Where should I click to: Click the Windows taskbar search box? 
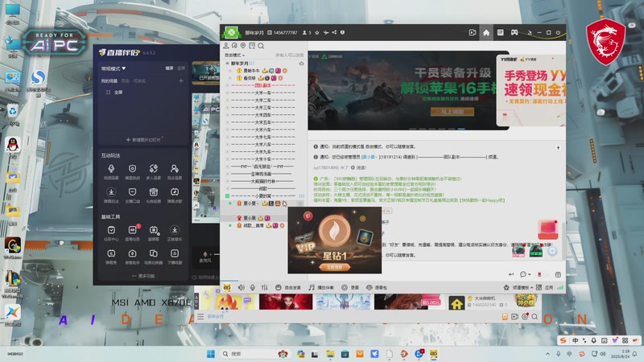pyautogui.click(x=254, y=354)
